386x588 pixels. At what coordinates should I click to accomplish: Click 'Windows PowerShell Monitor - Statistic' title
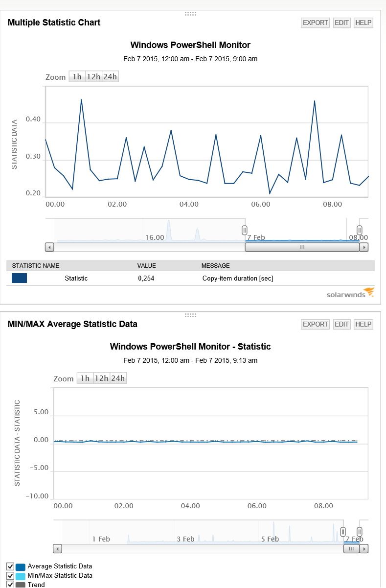tap(190, 347)
